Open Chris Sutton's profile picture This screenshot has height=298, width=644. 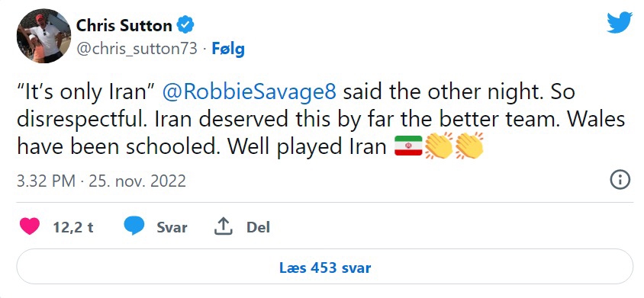tap(43, 36)
